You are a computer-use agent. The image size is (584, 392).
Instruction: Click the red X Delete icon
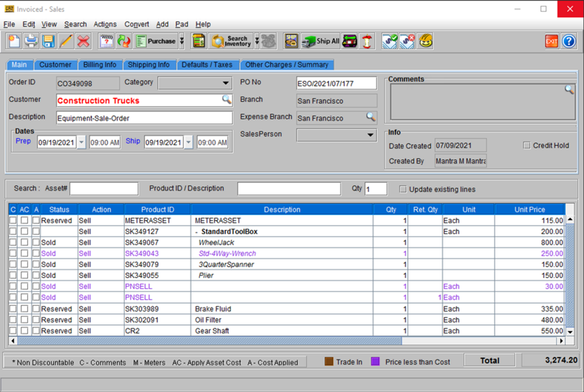(84, 41)
